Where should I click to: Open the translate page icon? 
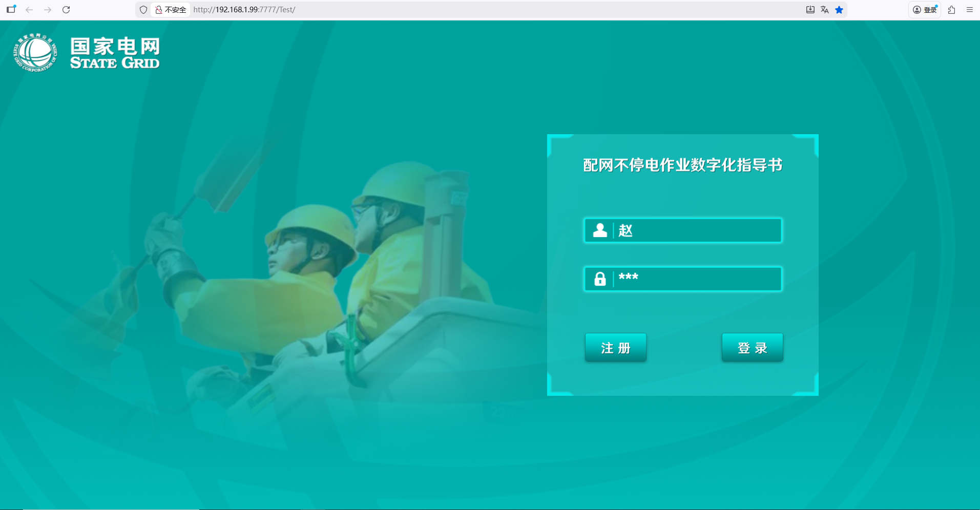pos(825,10)
